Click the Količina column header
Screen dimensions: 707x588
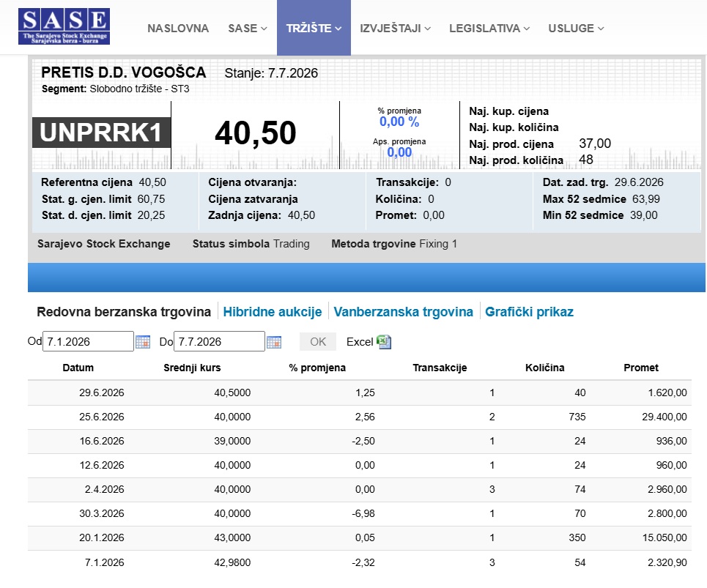[x=544, y=368]
